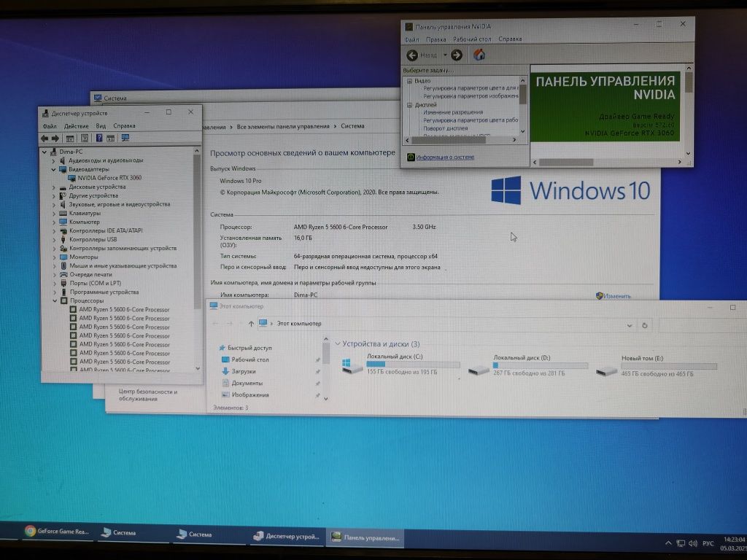The width and height of the screenshot is (747, 560).
Task: Expand Порты (COM и LPT) node
Action: pos(55,284)
